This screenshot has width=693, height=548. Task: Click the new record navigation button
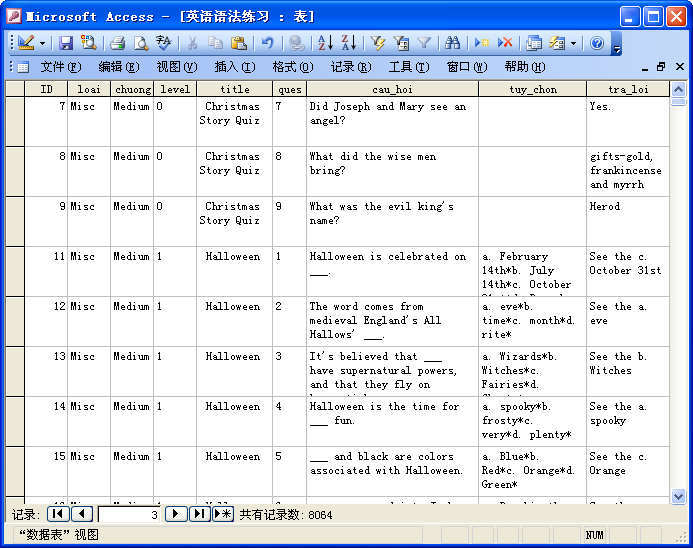[223, 514]
